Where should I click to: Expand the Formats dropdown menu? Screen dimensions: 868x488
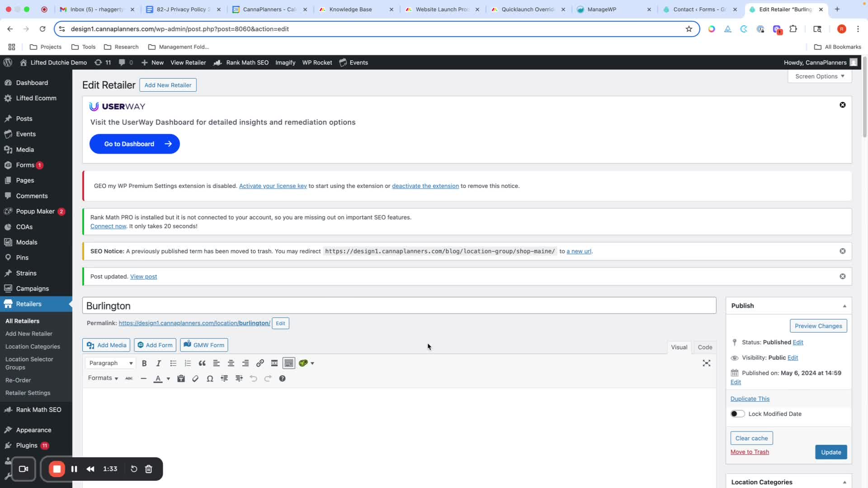[103, 378]
